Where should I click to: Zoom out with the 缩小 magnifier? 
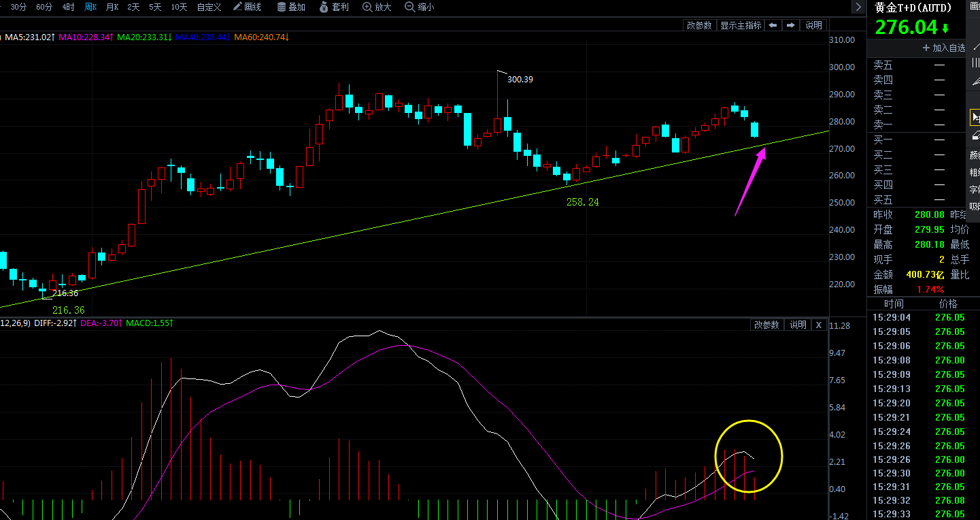pyautogui.click(x=420, y=7)
